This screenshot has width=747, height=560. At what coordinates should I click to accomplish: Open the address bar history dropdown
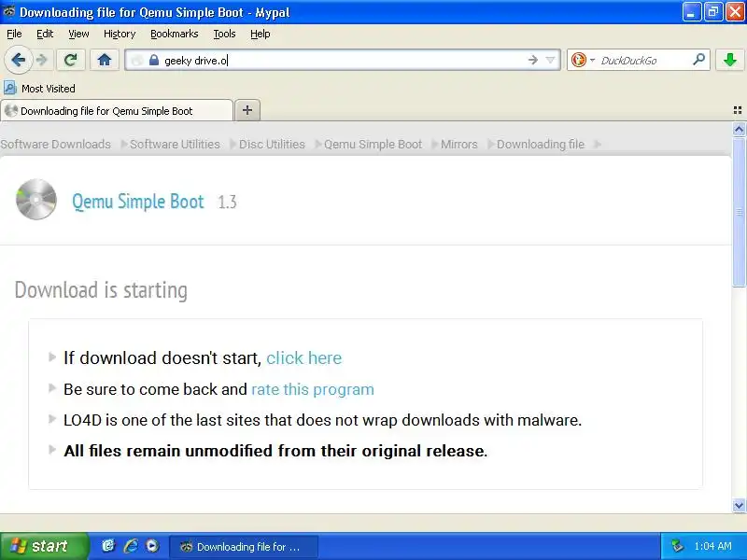550,60
